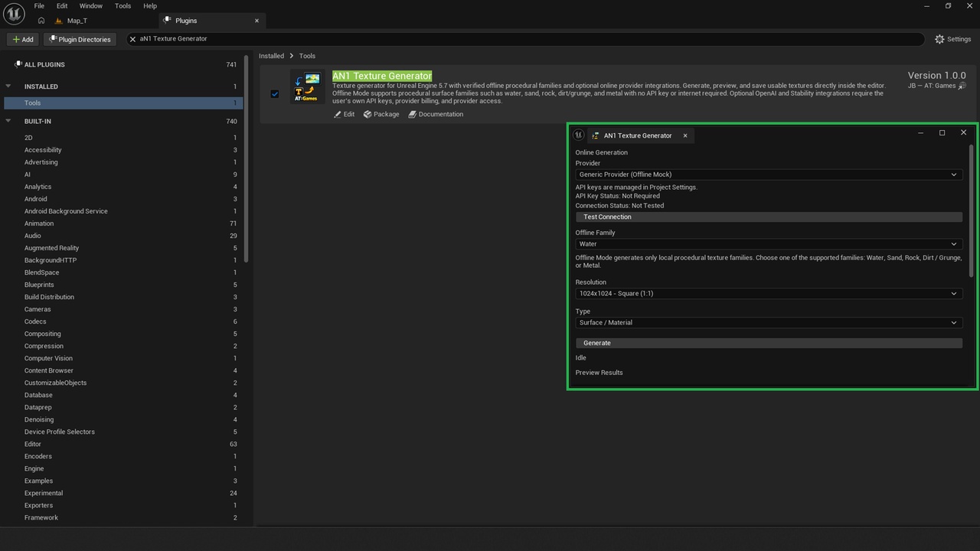This screenshot has height=551, width=980.
Task: Open the Type dropdown
Action: (769, 322)
